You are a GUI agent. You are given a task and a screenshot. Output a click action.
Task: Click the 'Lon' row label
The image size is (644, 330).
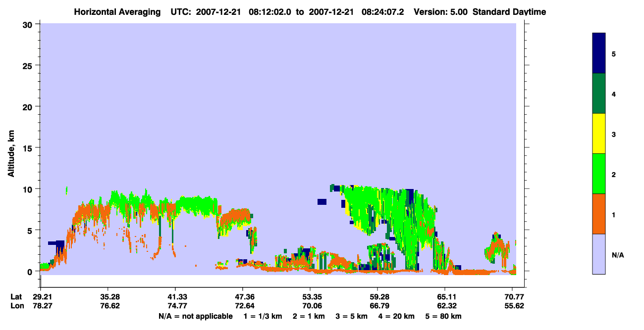tap(16, 306)
